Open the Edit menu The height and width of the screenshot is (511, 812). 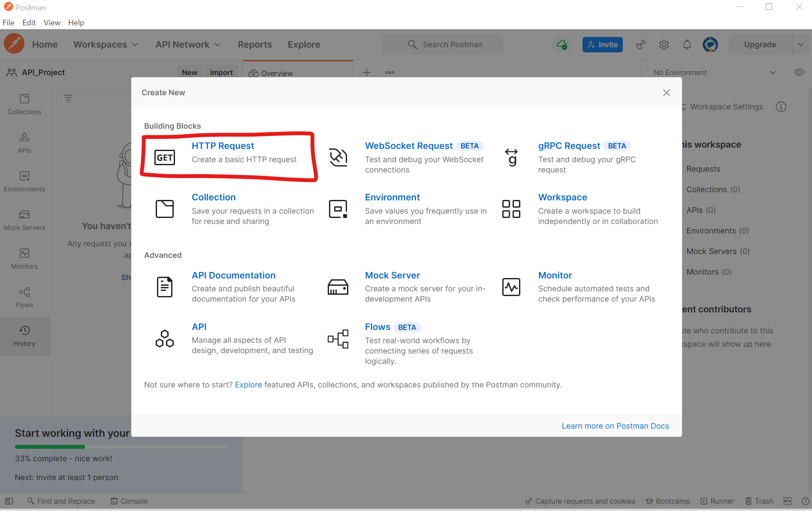pyautogui.click(x=29, y=23)
